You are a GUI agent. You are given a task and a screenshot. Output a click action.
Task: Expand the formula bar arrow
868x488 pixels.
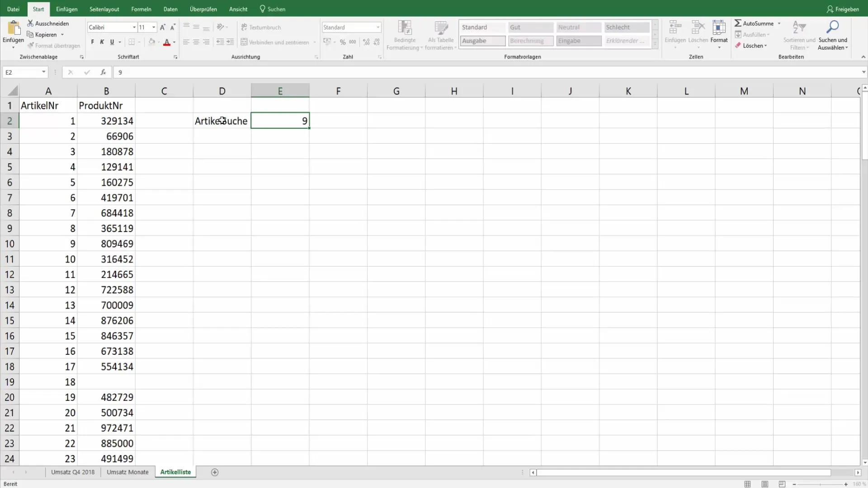(863, 72)
